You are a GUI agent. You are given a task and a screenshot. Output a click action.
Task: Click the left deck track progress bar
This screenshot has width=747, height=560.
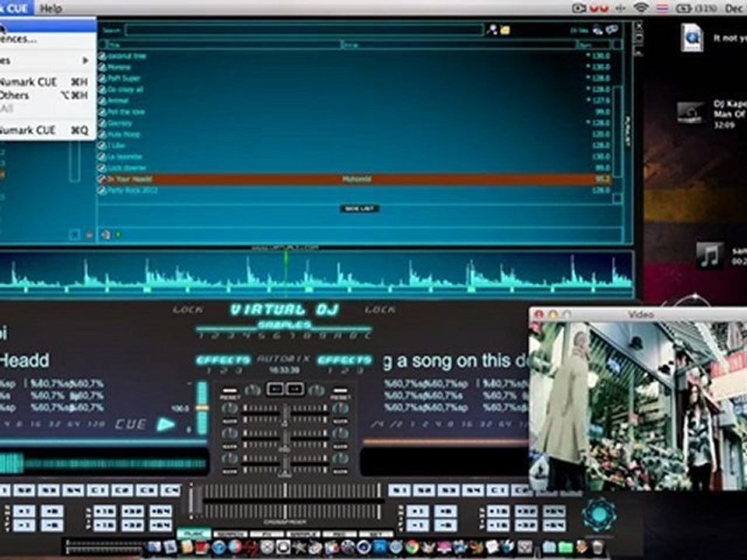(x=103, y=463)
